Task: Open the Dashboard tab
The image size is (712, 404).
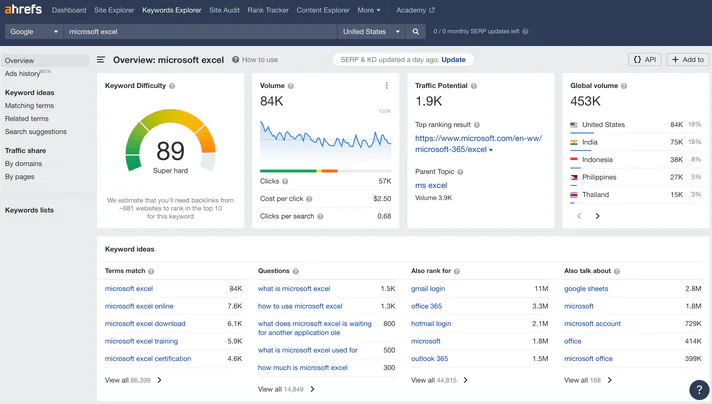Action: pos(69,10)
